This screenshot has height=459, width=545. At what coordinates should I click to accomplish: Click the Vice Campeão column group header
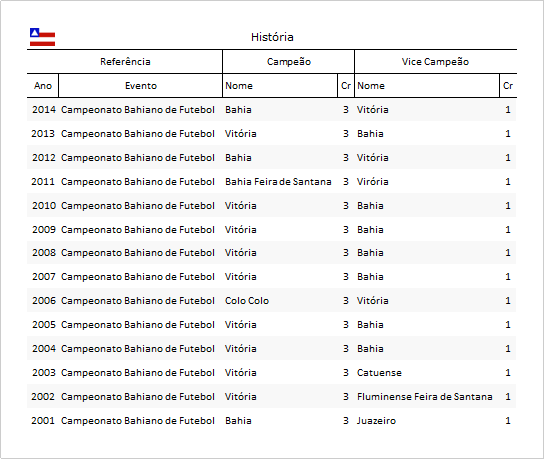point(435,62)
